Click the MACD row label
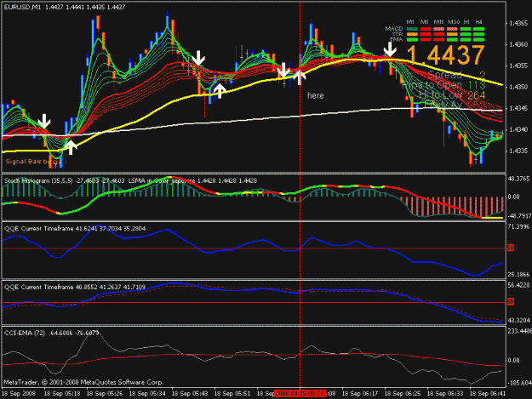This screenshot has width=532, height=399. 394,29
